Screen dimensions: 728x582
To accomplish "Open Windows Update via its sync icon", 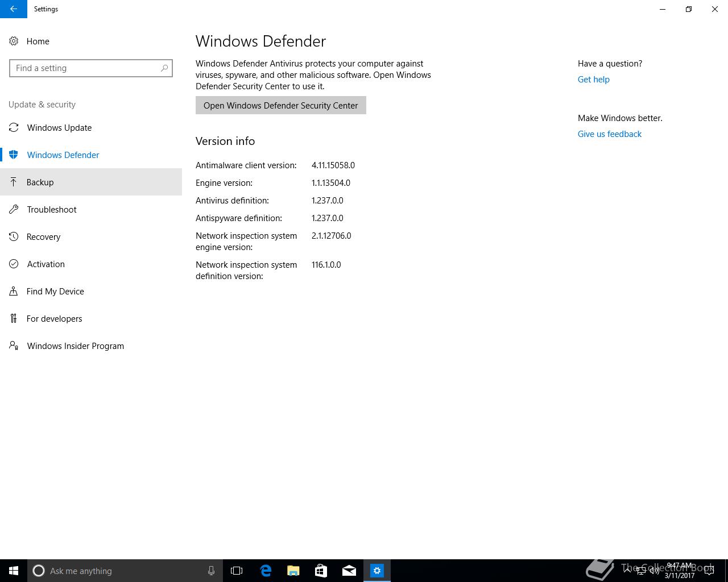I will [x=14, y=128].
